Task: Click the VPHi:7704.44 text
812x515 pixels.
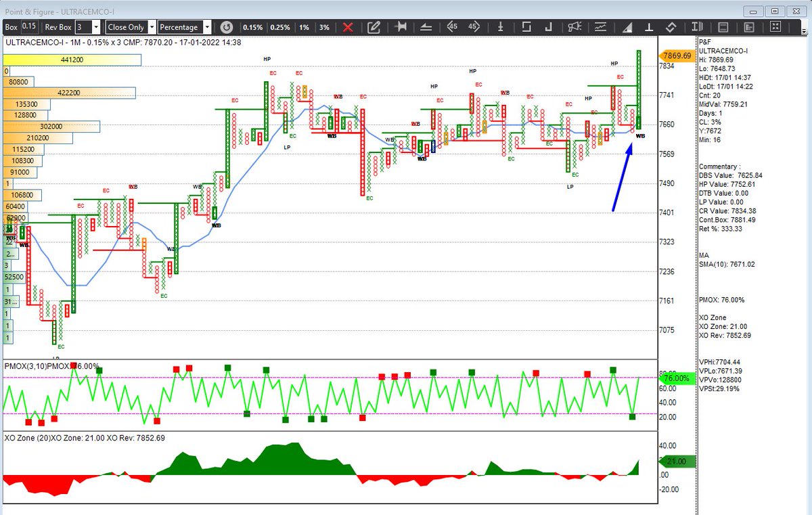Action: point(721,362)
